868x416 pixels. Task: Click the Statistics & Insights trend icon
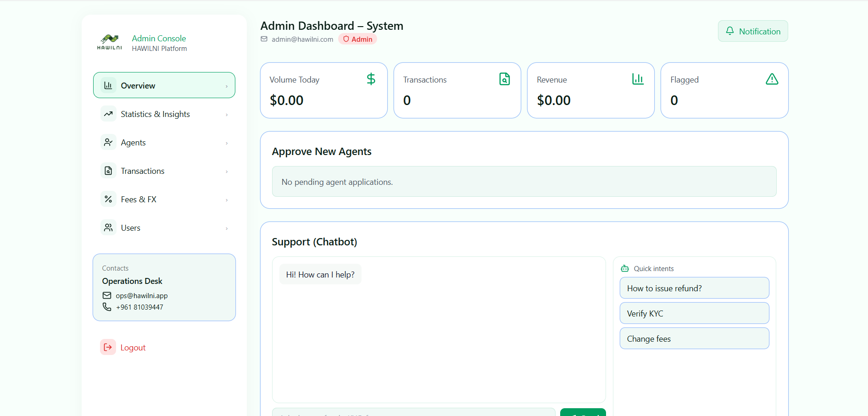pyautogui.click(x=108, y=114)
